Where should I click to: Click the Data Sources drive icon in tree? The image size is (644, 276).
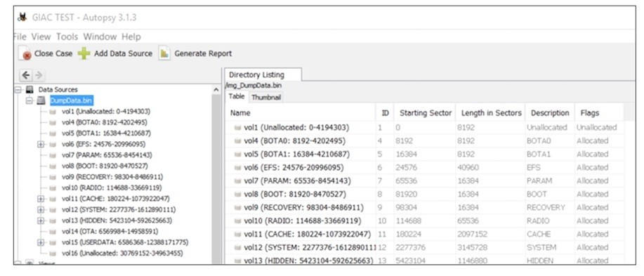(x=30, y=89)
